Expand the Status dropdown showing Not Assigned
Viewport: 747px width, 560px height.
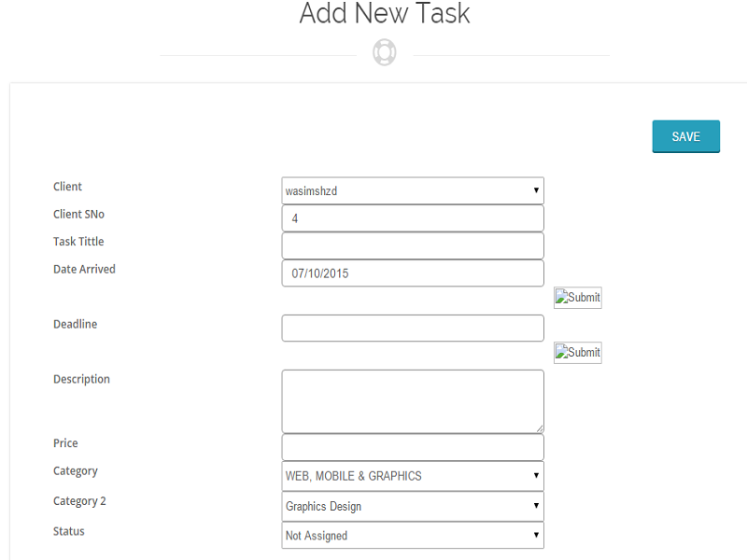[412, 536]
